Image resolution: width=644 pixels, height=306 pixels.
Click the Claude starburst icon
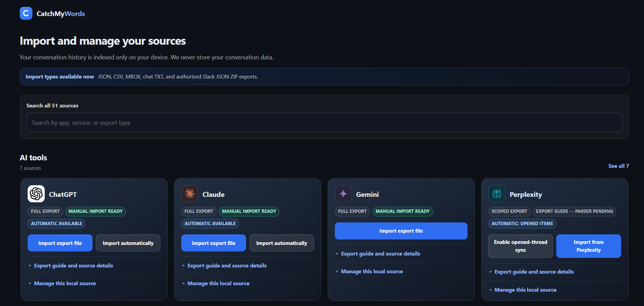point(190,194)
